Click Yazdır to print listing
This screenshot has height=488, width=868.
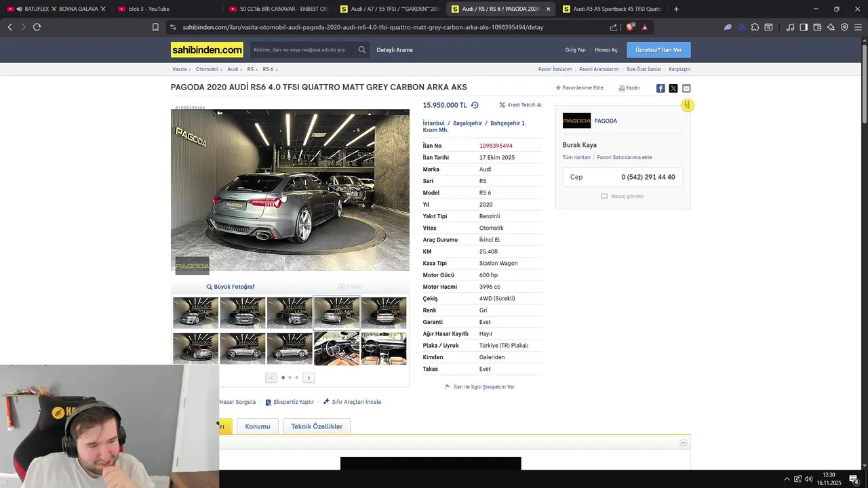tap(629, 88)
